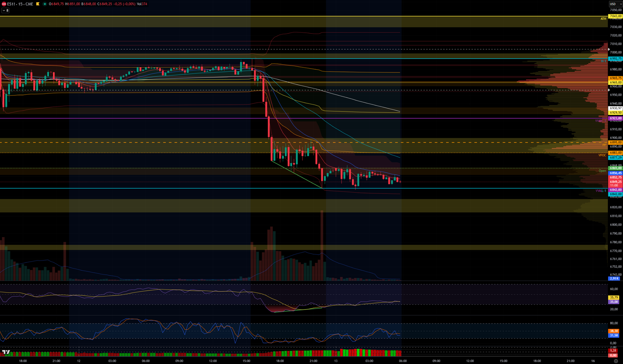Click the blue 2,91K volume value label
This screenshot has width=623, height=364.
click(x=614, y=278)
